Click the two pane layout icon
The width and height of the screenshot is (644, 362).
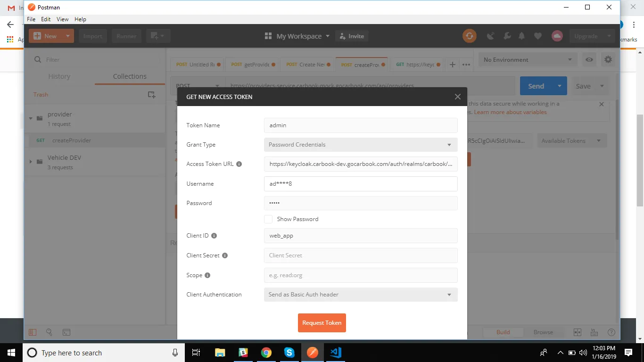tap(578, 332)
